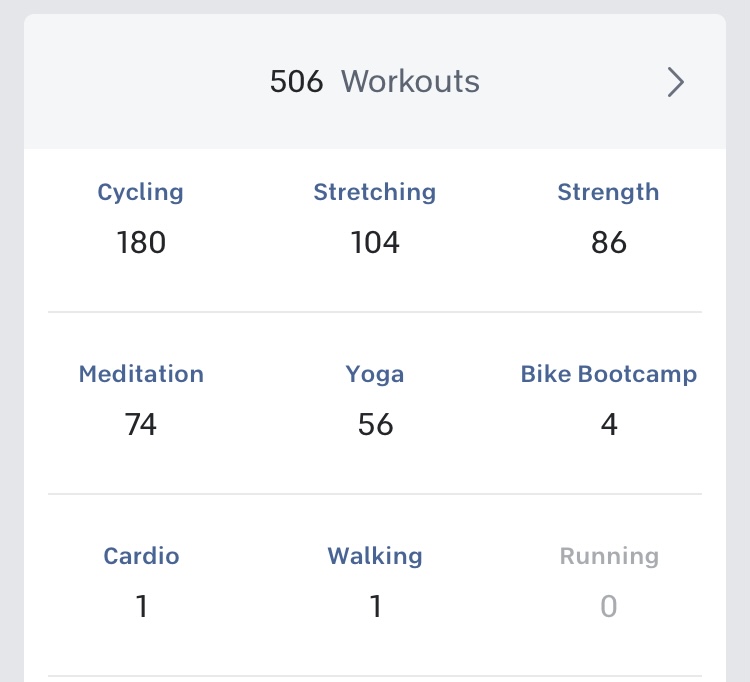
Task: Select the Cycling workout category
Action: 141,192
